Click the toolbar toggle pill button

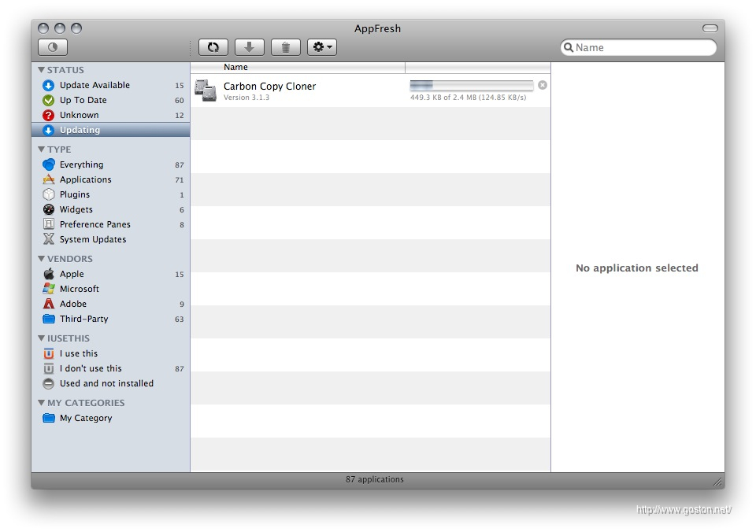(710, 28)
